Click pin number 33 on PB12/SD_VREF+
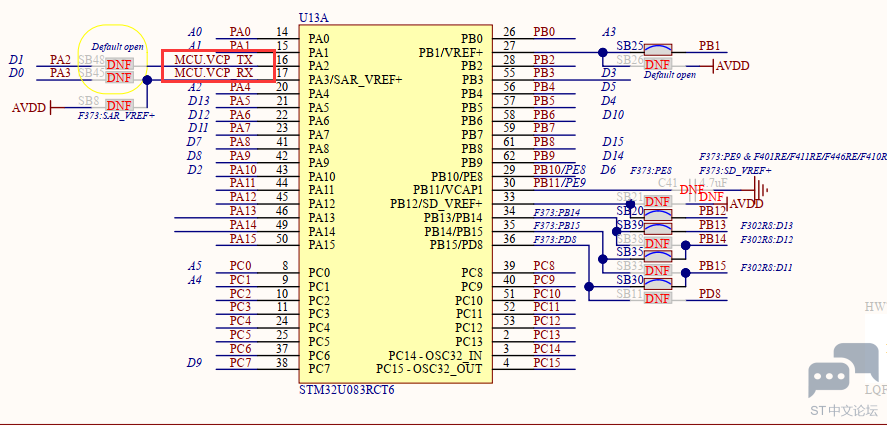 pyautogui.click(x=509, y=197)
